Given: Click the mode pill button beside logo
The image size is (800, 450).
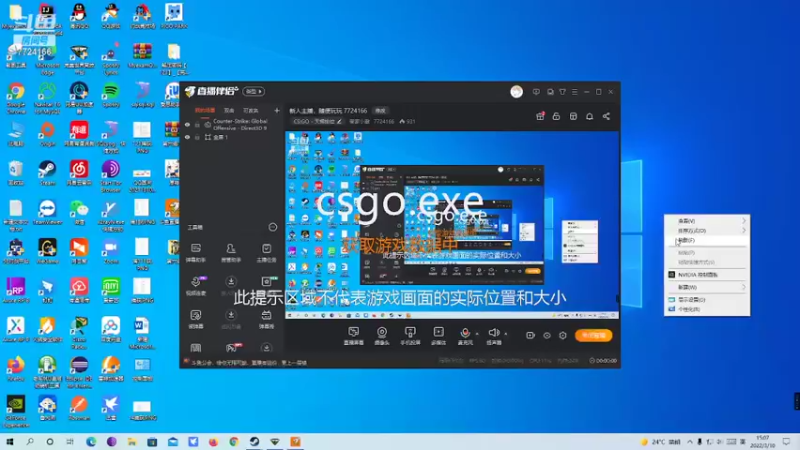Looking at the screenshot, I should [254, 91].
